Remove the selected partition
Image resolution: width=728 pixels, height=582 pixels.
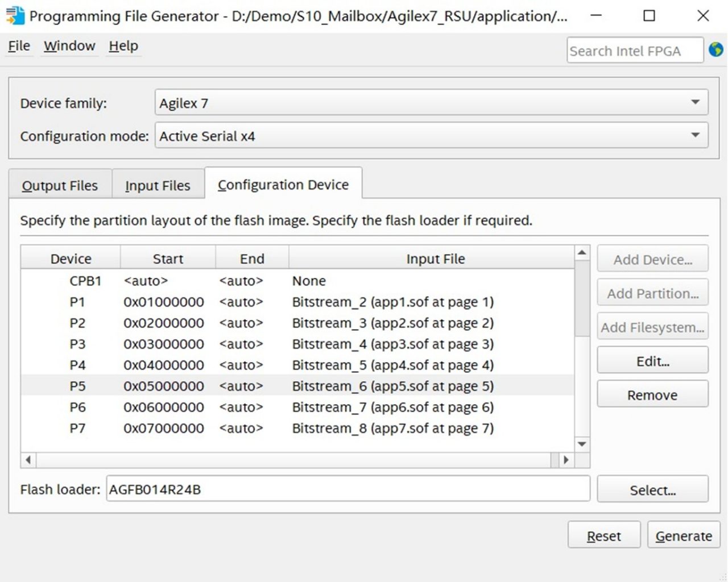652,395
